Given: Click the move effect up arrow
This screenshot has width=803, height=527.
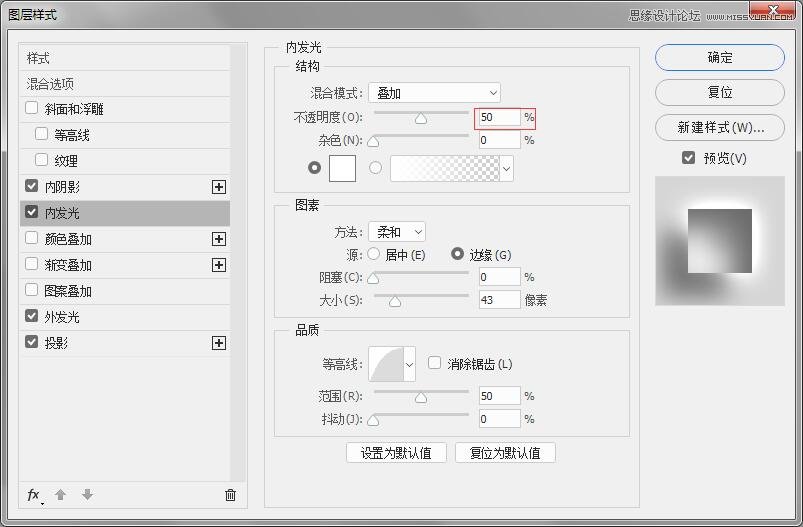Looking at the screenshot, I should click(60, 495).
